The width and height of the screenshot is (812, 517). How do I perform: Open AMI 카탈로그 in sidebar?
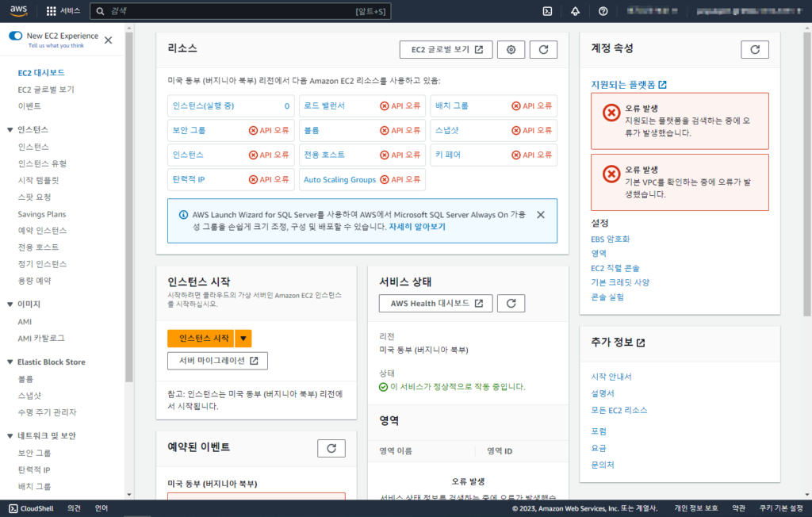click(x=41, y=339)
